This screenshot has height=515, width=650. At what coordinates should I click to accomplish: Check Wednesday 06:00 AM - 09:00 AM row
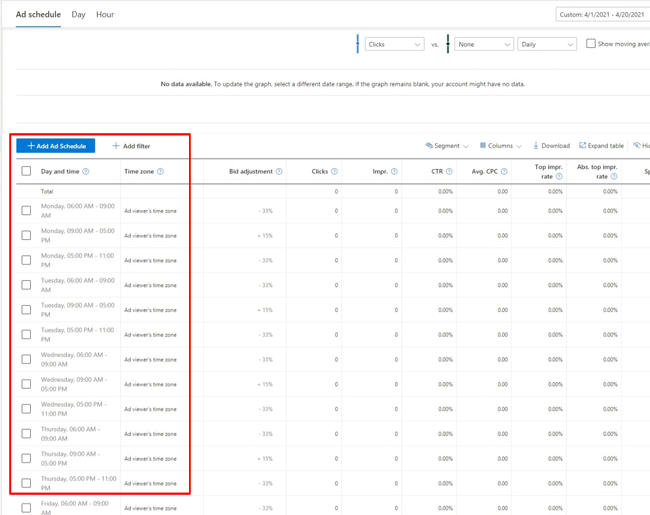click(x=26, y=359)
